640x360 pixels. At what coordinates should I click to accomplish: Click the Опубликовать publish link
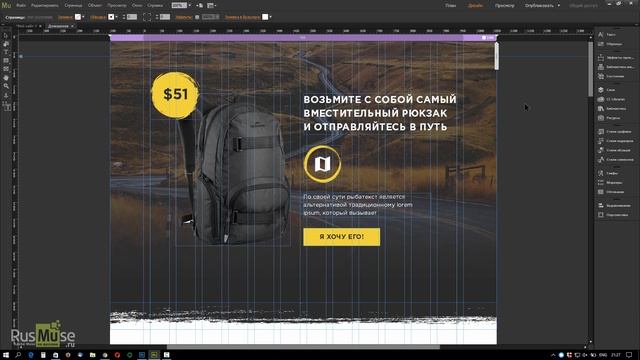539,6
